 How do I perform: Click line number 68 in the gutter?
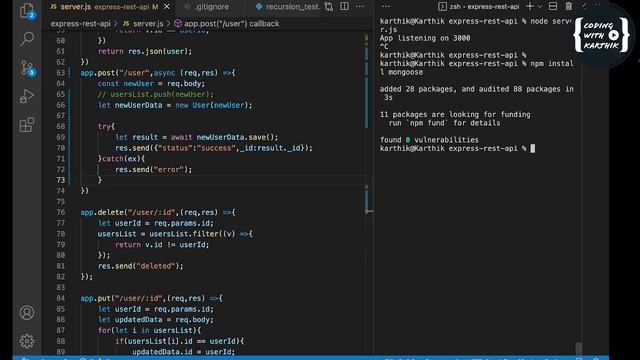(60, 127)
